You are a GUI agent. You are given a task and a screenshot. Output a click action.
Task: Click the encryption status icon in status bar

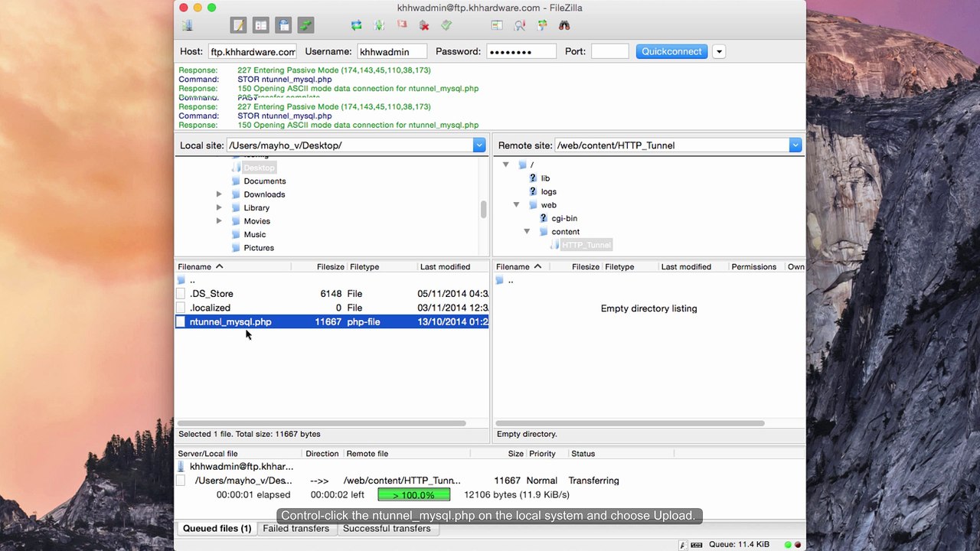click(x=682, y=545)
